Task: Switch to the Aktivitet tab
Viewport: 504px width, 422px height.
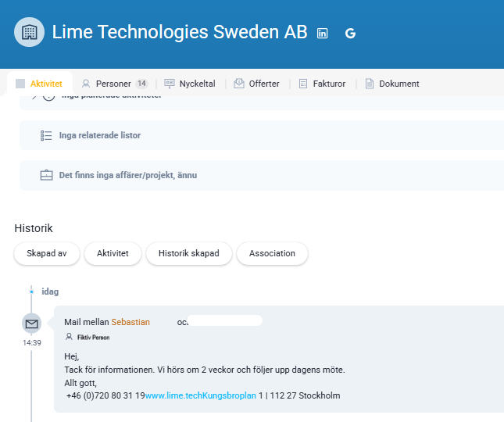Action: pos(40,84)
